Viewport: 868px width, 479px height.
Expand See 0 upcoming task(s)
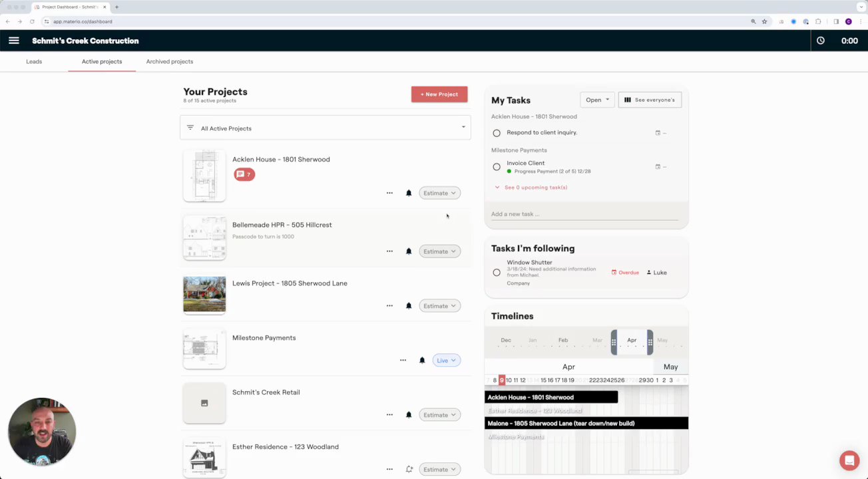pyautogui.click(x=531, y=188)
